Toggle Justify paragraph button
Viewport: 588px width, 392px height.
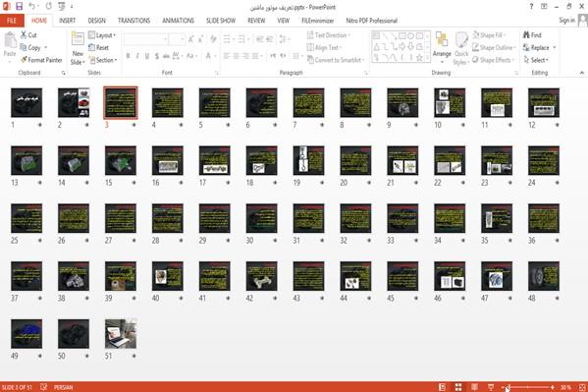255,56
